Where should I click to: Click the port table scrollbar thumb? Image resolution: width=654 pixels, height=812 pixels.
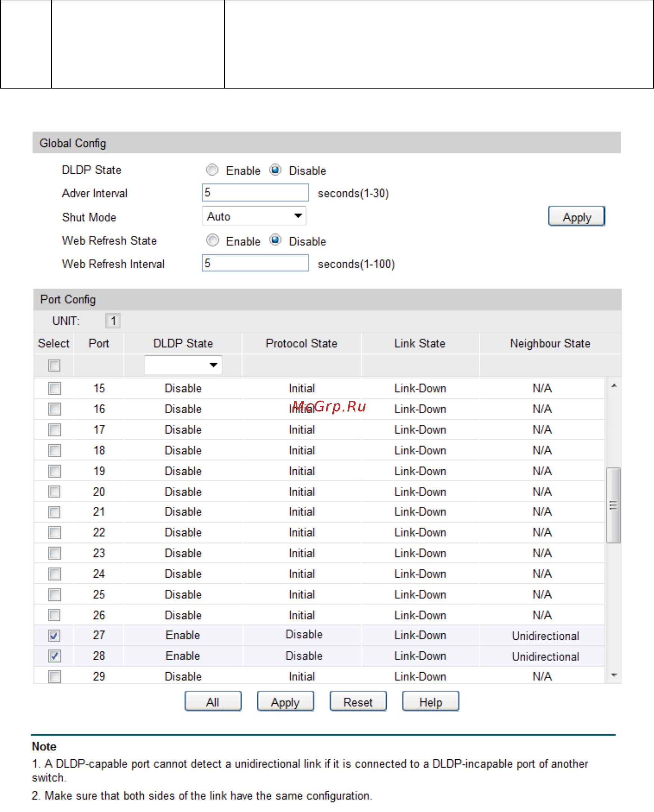[x=614, y=505]
